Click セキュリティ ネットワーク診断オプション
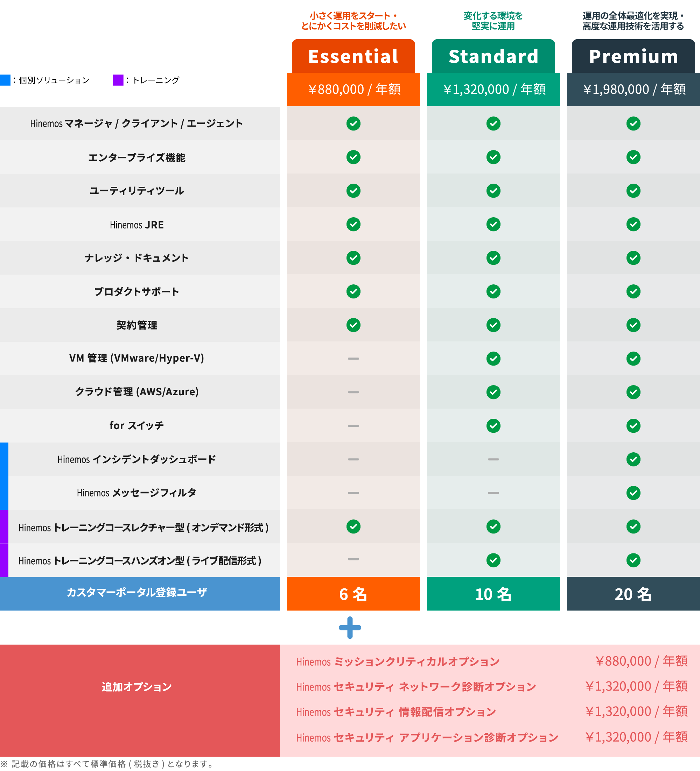This screenshot has height=771, width=700. [x=416, y=687]
